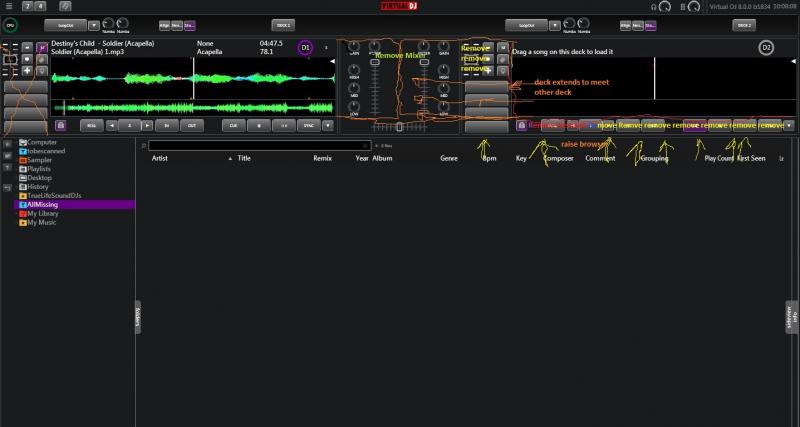
Task: Click the mixer crossfader handle
Action: point(399,127)
